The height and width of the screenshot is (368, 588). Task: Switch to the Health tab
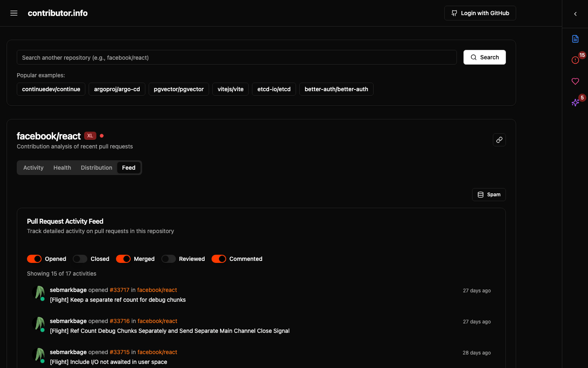pos(62,168)
